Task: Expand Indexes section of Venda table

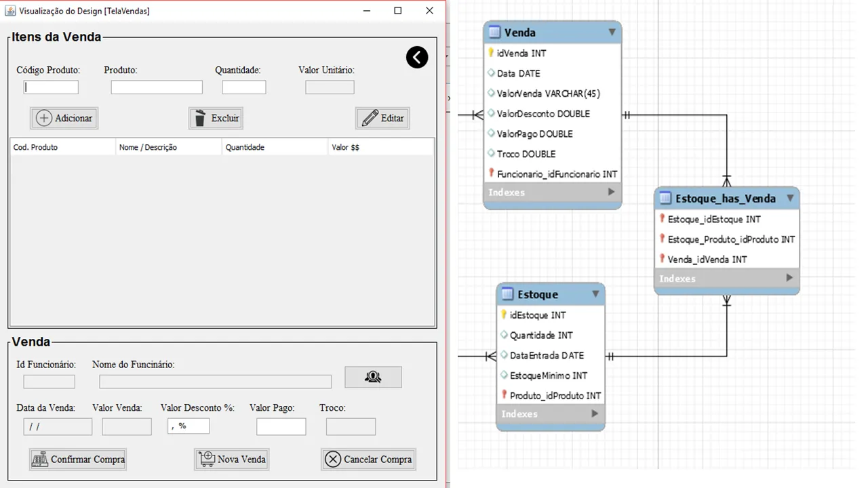Action: coord(611,192)
